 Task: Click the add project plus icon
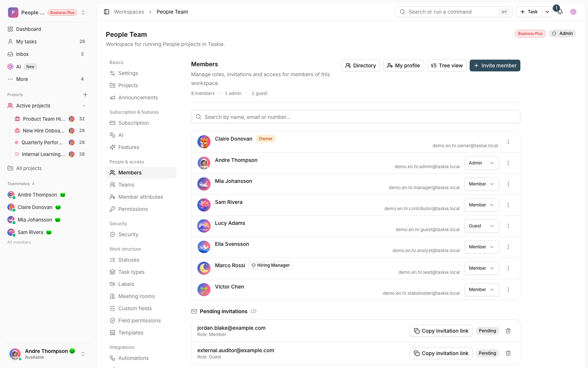pyautogui.click(x=85, y=95)
